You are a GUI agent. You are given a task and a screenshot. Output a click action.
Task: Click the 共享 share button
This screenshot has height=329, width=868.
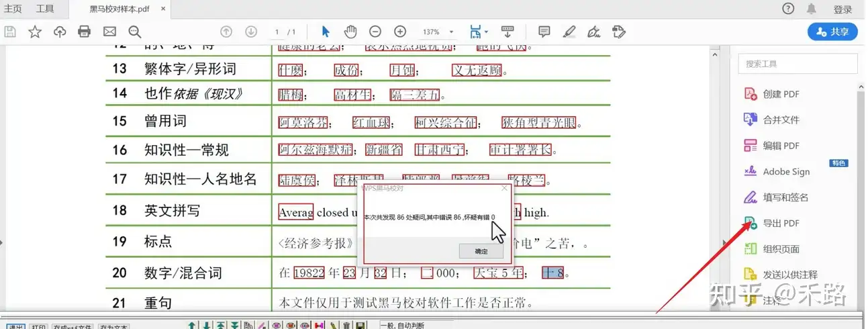(x=832, y=32)
